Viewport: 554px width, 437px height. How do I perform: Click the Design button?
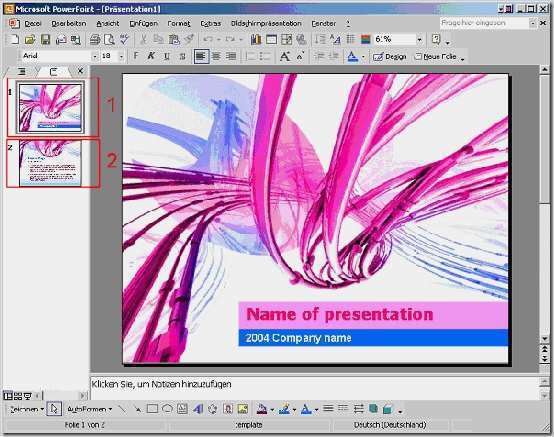pyautogui.click(x=390, y=57)
